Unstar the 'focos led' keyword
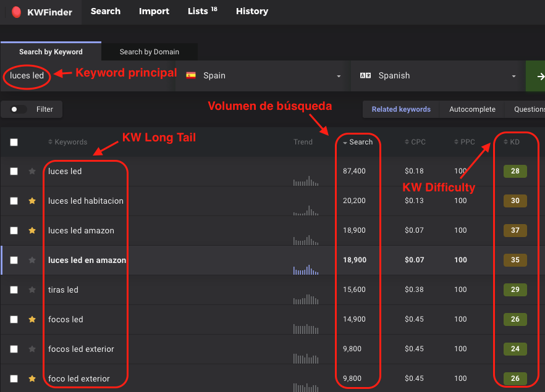Viewport: 545px width, 392px height. 32,320
